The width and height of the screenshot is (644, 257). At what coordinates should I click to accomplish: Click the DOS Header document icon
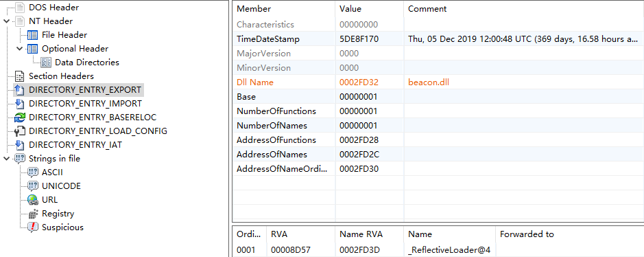[x=20, y=8]
